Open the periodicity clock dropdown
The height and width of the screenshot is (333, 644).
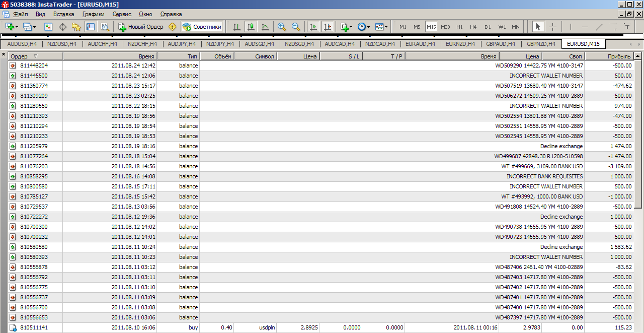pyautogui.click(x=363, y=27)
